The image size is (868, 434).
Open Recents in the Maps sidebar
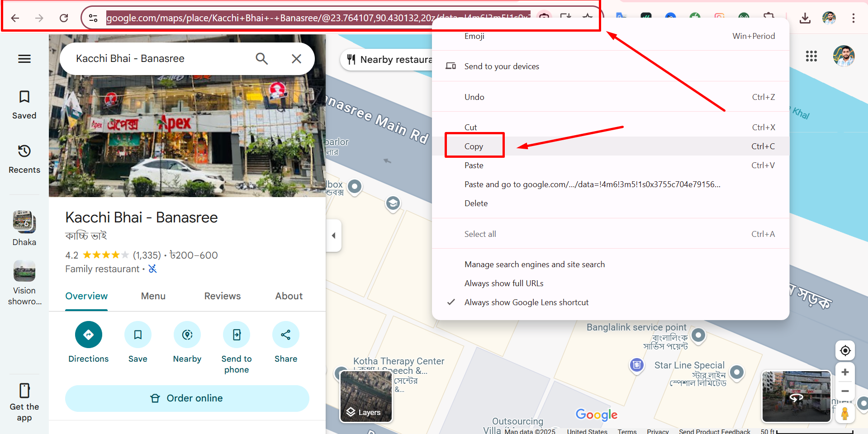pos(24,159)
